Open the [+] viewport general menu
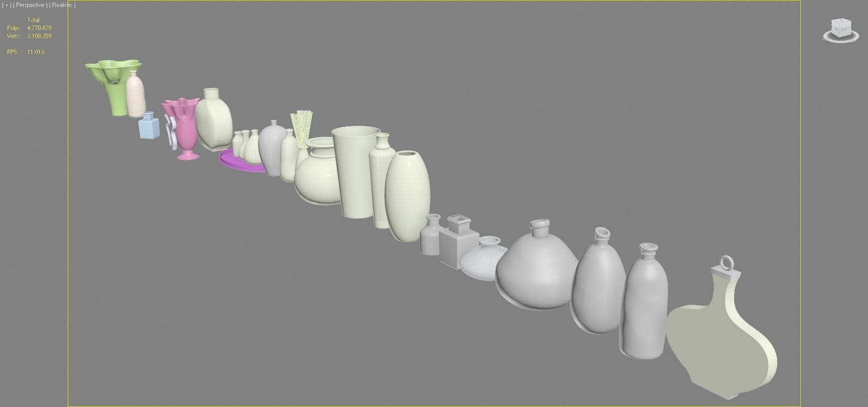868x407 pixels. tap(7, 5)
